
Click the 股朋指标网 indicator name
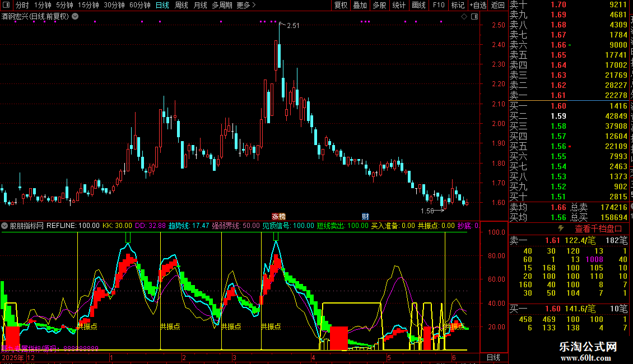pyautogui.click(x=27, y=226)
